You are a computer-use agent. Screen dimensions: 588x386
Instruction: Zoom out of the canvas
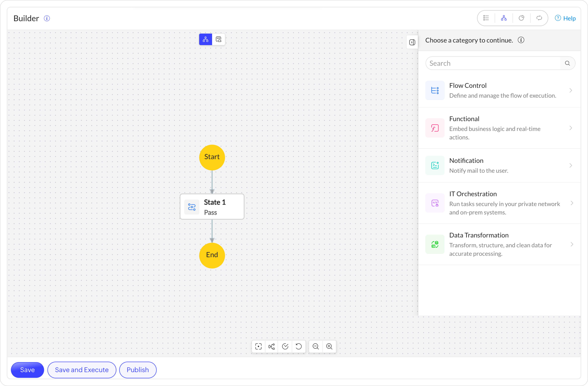316,347
